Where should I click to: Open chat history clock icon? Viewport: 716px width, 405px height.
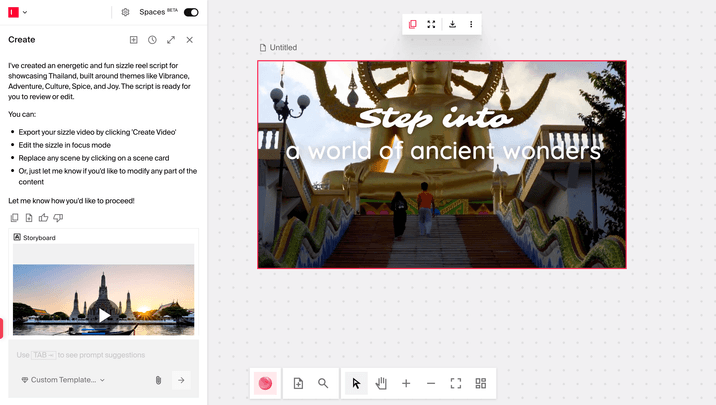152,40
